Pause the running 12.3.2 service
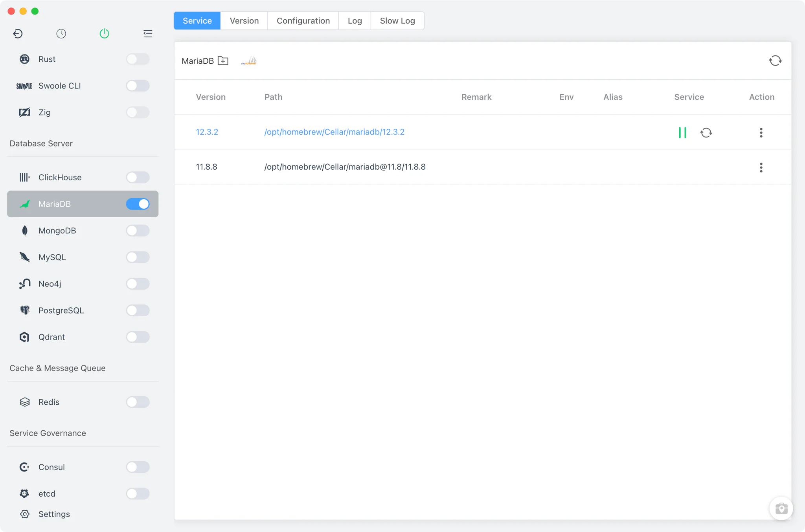Screen dimensions: 805x532 click(x=682, y=132)
